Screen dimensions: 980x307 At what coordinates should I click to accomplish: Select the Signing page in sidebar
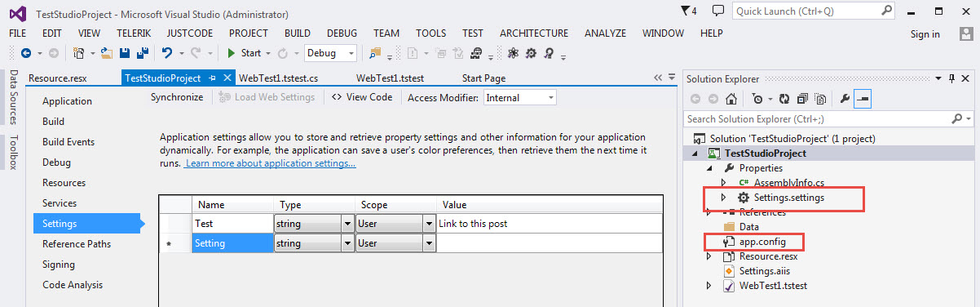pos(59,265)
